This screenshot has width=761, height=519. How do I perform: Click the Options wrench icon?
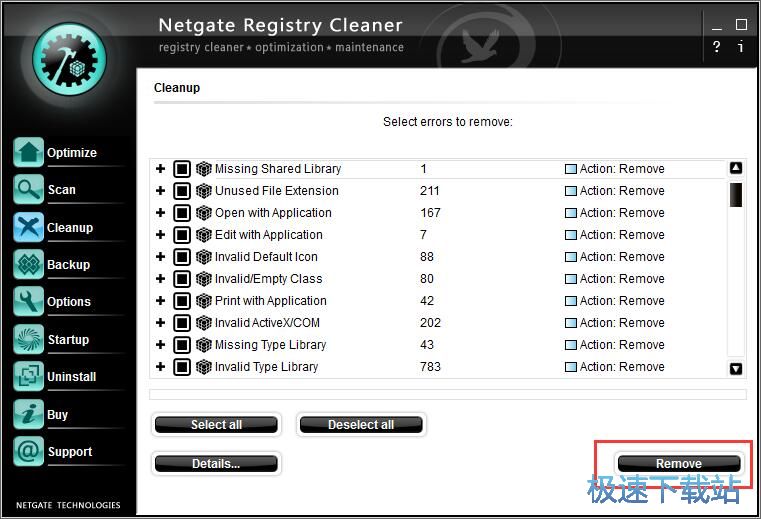coord(28,301)
